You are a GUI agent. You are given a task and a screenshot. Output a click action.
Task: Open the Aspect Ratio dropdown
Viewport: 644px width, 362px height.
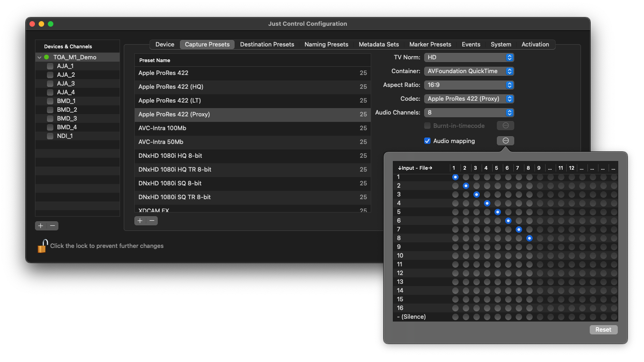469,85
